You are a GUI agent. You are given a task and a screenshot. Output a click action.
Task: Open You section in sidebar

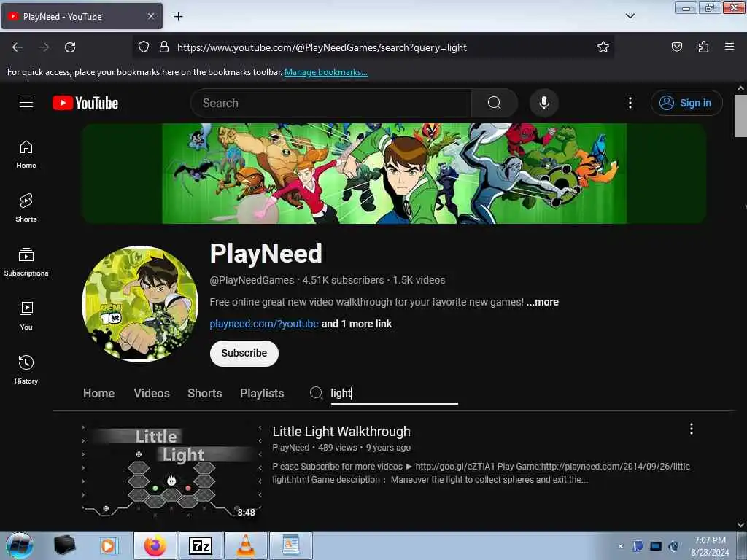[26, 316]
